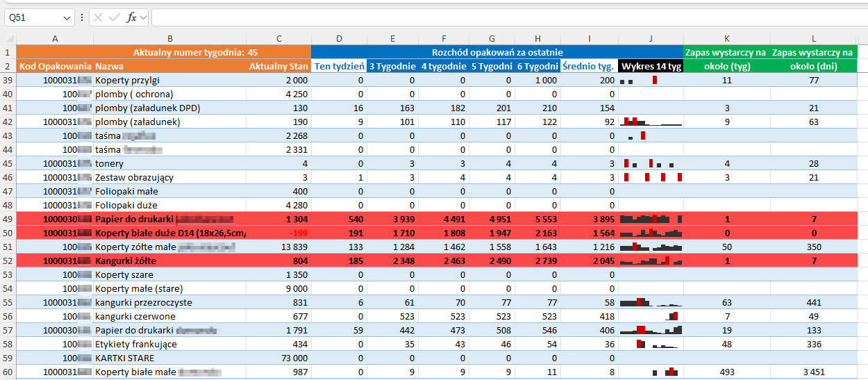Viewport: 868px width, 380px height.
Task: Select column C header
Action: tap(278, 38)
